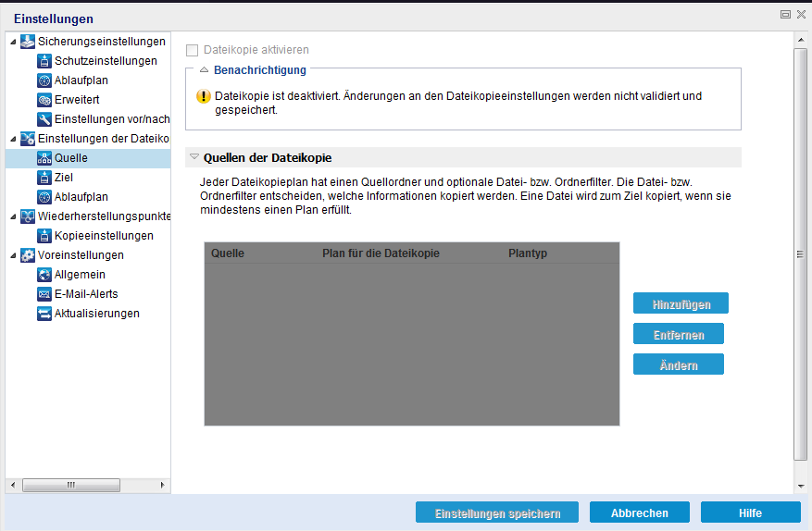Image resolution: width=812 pixels, height=531 pixels.
Task: Select the Erweitert gear icon
Action: pyautogui.click(x=44, y=100)
